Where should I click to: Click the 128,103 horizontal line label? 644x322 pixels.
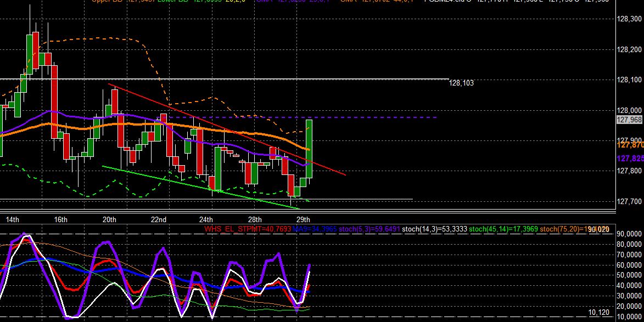(x=461, y=83)
